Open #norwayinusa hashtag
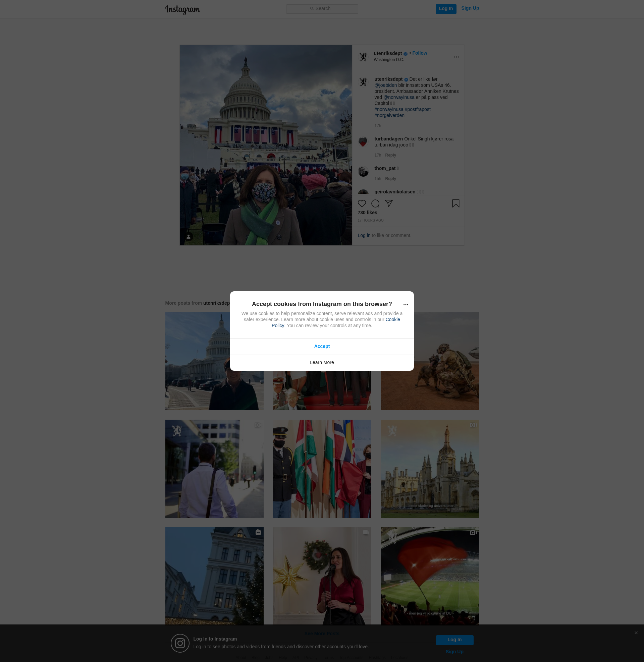The width and height of the screenshot is (644, 662). pos(389,110)
